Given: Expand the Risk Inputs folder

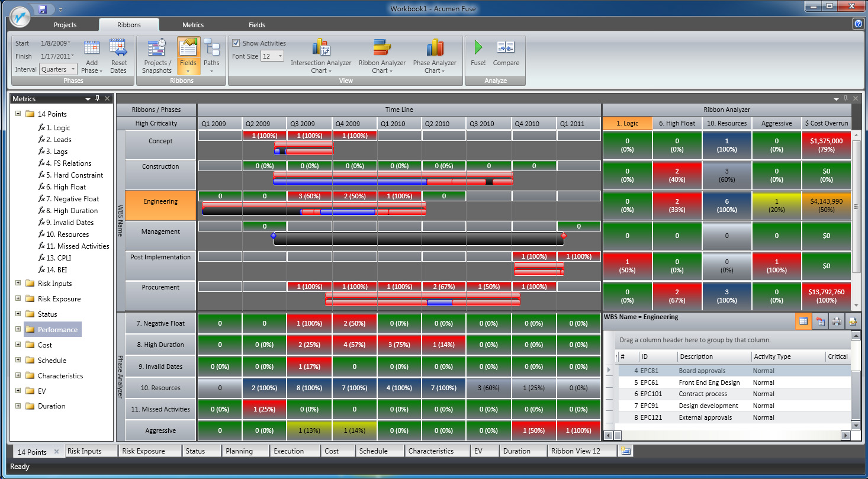Looking at the screenshot, I should [x=18, y=284].
